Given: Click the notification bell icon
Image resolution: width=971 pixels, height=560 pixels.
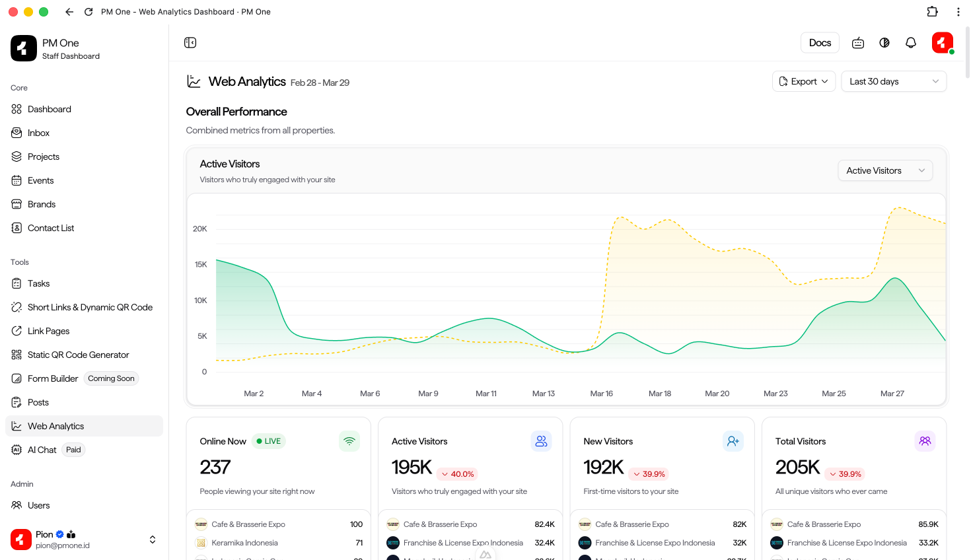Looking at the screenshot, I should [x=911, y=42].
